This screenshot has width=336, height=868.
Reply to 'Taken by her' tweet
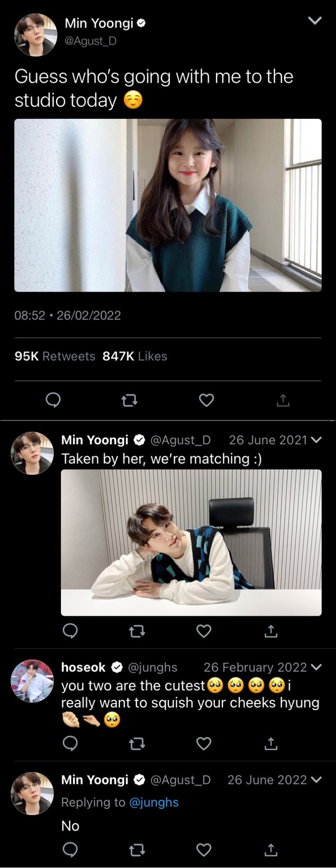tap(70, 631)
